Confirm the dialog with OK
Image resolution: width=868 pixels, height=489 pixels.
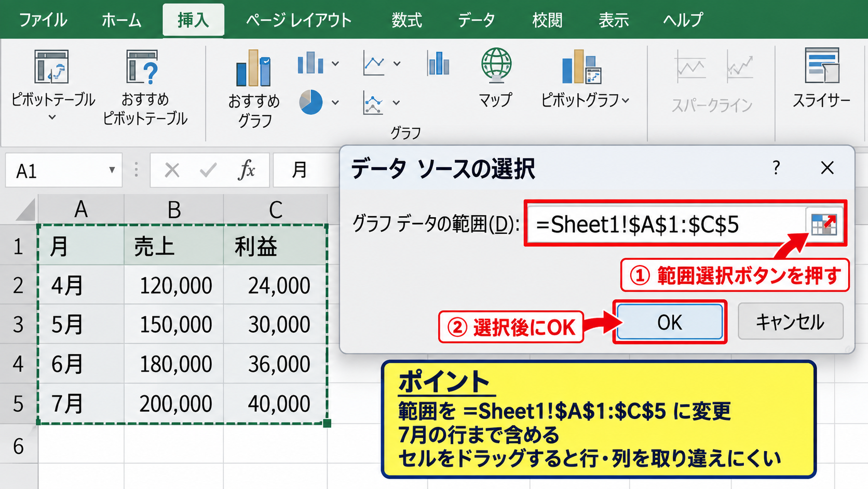pos(670,322)
